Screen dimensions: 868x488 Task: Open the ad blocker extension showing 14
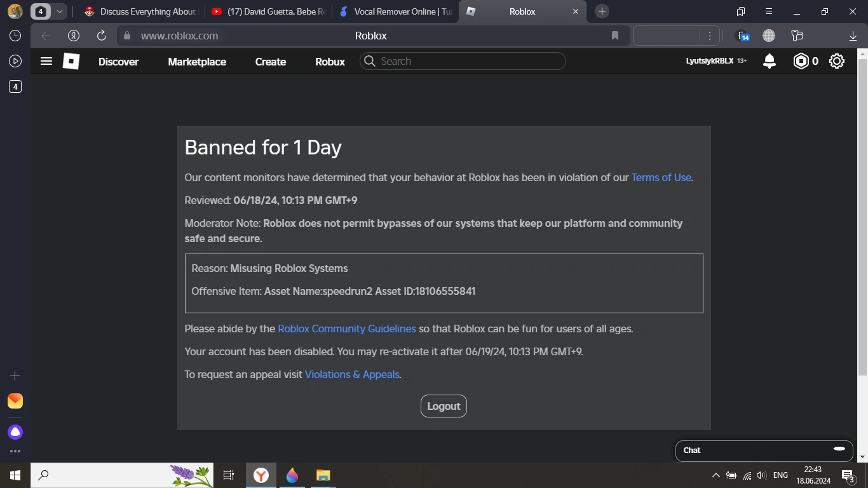click(x=742, y=37)
